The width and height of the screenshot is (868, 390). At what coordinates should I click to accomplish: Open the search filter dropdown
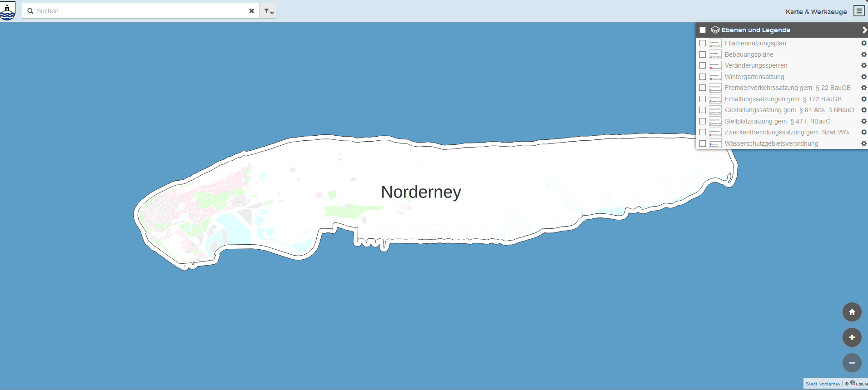coord(269,11)
